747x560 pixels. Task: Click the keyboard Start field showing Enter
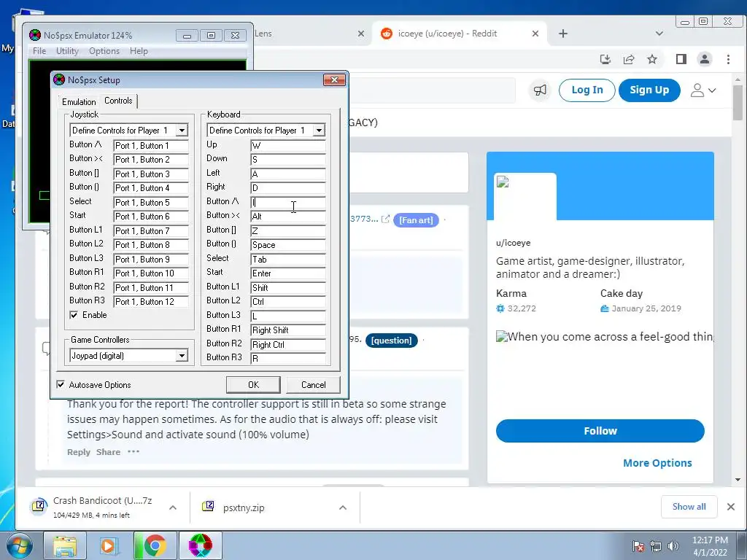pyautogui.click(x=288, y=273)
